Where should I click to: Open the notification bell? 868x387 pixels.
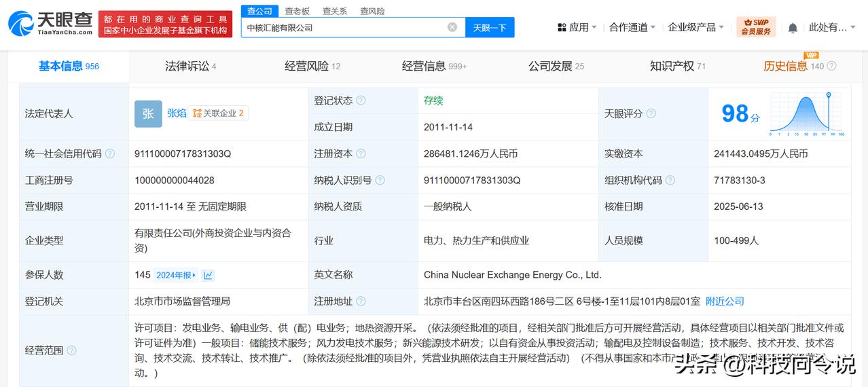click(793, 28)
